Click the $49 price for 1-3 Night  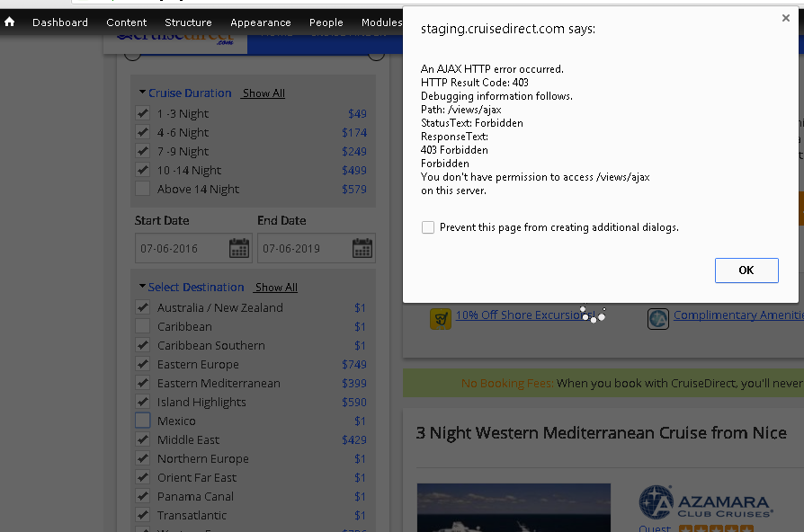(357, 113)
